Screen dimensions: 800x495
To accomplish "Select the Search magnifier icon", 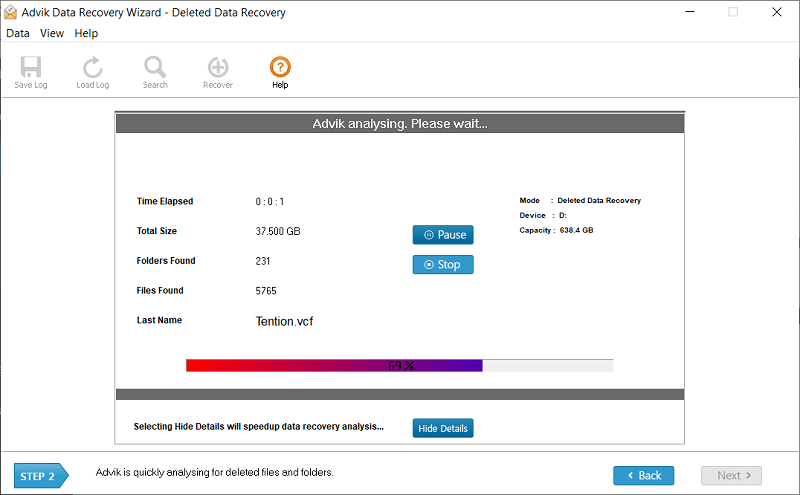I will [x=155, y=68].
